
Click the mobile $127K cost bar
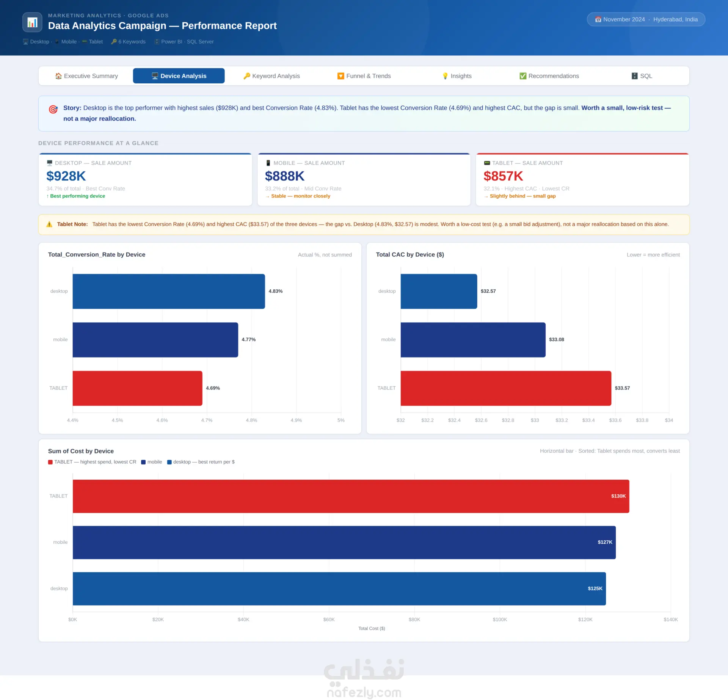[x=344, y=543]
